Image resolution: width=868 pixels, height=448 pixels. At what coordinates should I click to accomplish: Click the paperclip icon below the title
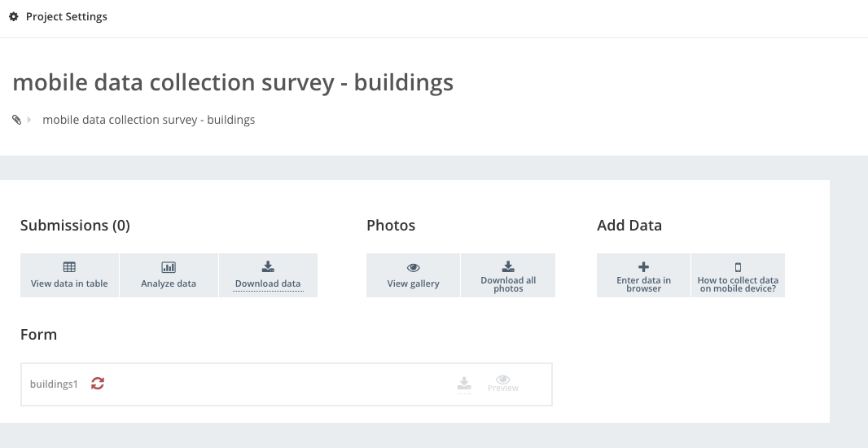[x=16, y=120]
